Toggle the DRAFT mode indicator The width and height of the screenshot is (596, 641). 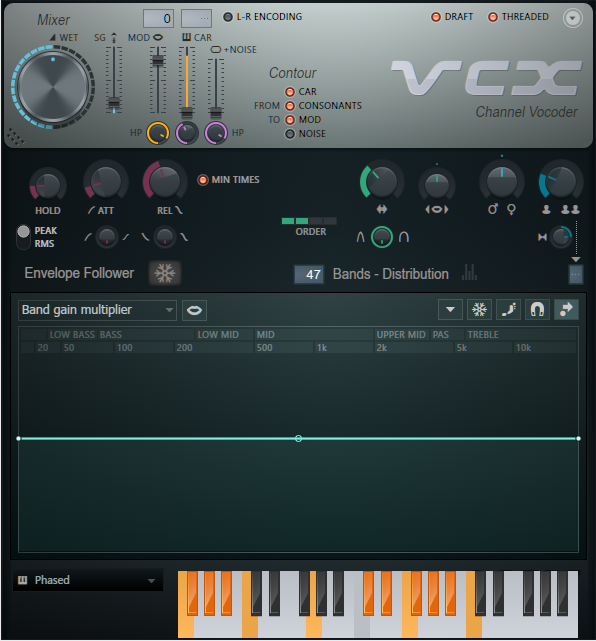click(436, 17)
